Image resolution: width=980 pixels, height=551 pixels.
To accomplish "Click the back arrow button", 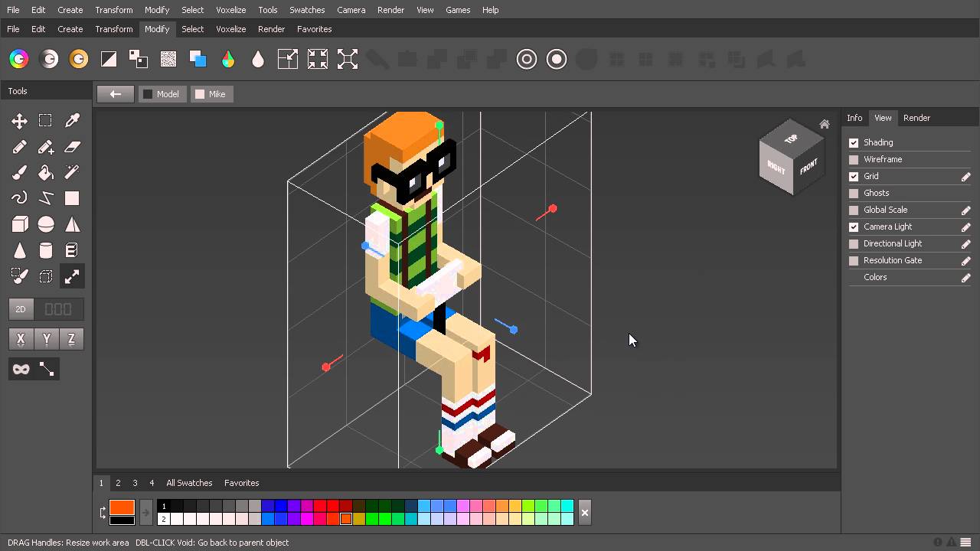I will (116, 94).
